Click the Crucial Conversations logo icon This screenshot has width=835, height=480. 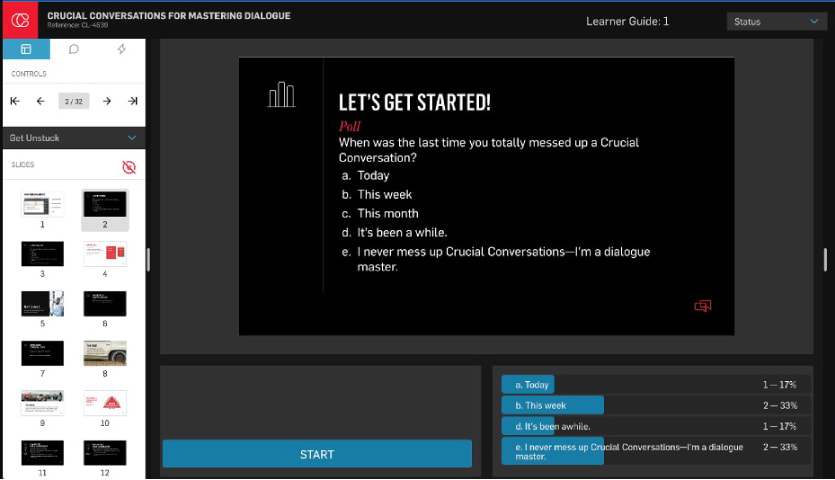pos(19,20)
